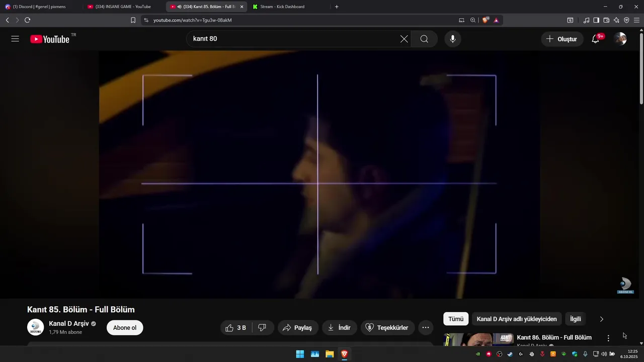Click the Kanal D watermark in video

pos(625,286)
